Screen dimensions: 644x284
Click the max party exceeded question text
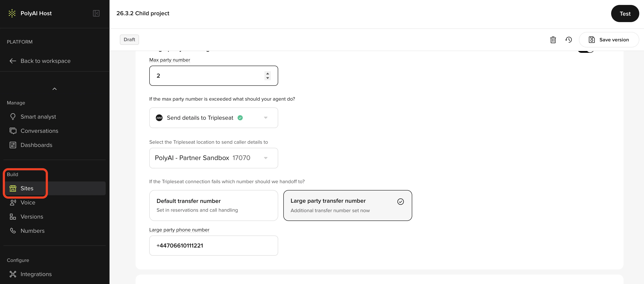[222, 99]
